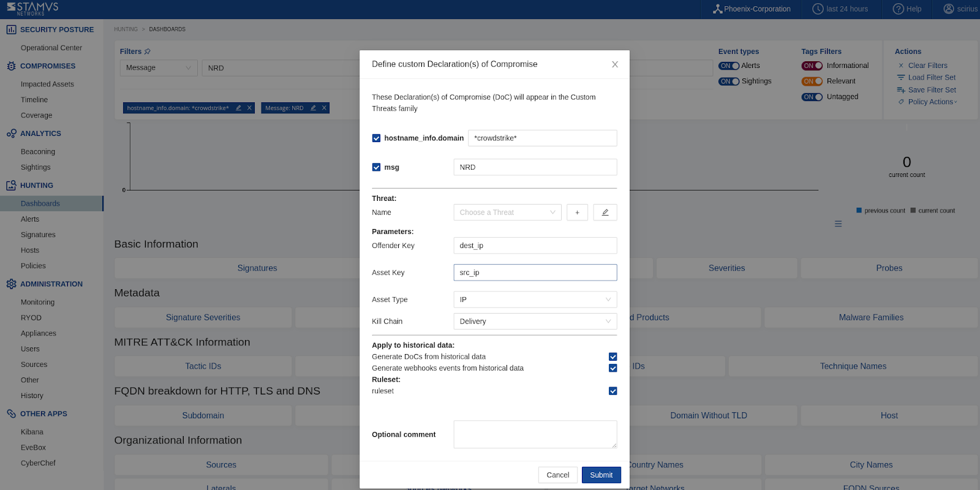This screenshot has height=490, width=980.
Task: Click the Cancel button
Action: pos(558,475)
